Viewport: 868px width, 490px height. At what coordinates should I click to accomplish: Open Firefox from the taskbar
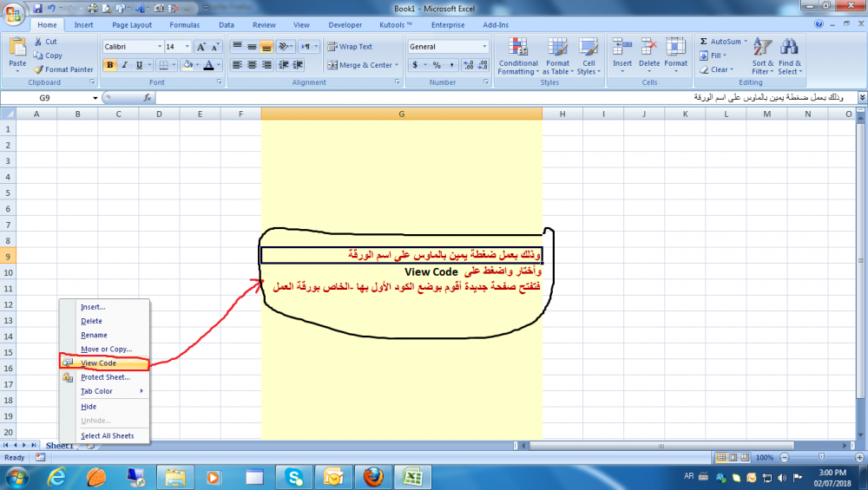373,477
